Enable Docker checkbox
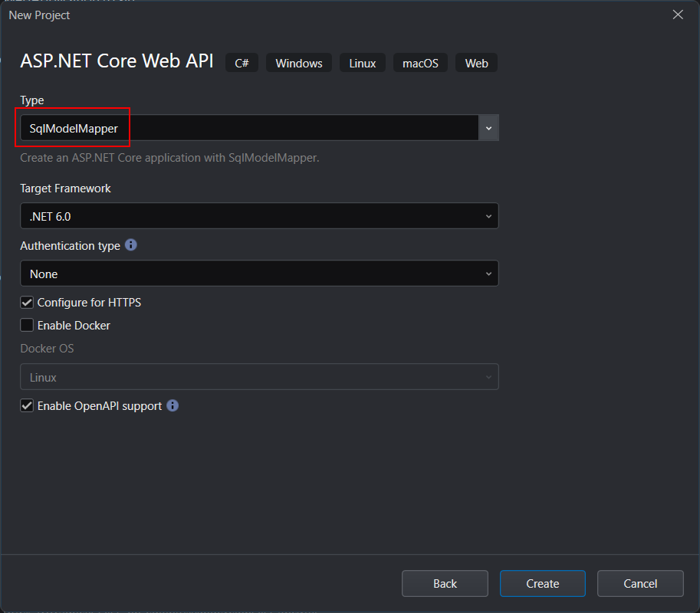This screenshot has height=613, width=700. (27, 326)
